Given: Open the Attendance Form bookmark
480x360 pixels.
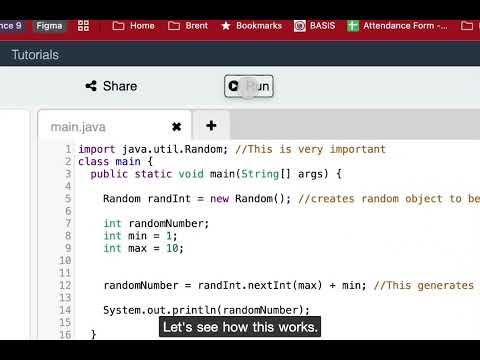Looking at the screenshot, I should tap(397, 26).
